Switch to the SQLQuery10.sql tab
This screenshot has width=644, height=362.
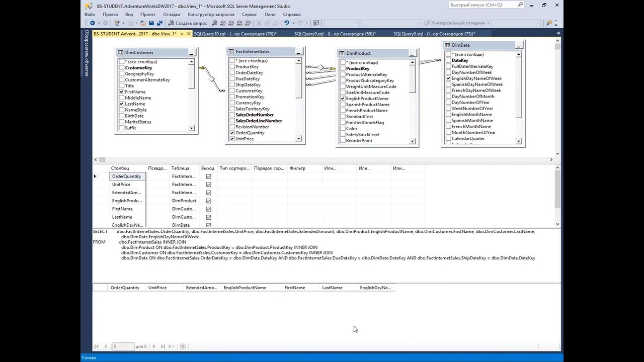tap(235, 34)
